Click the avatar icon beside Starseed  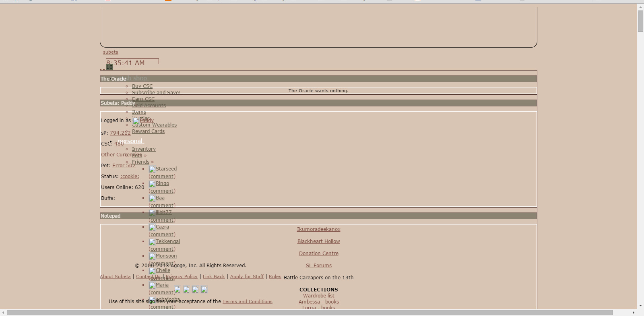(x=152, y=169)
